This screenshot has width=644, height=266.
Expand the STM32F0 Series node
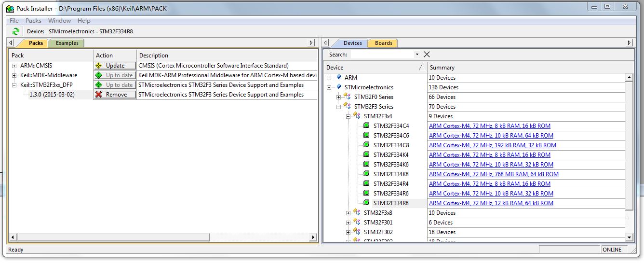point(339,97)
